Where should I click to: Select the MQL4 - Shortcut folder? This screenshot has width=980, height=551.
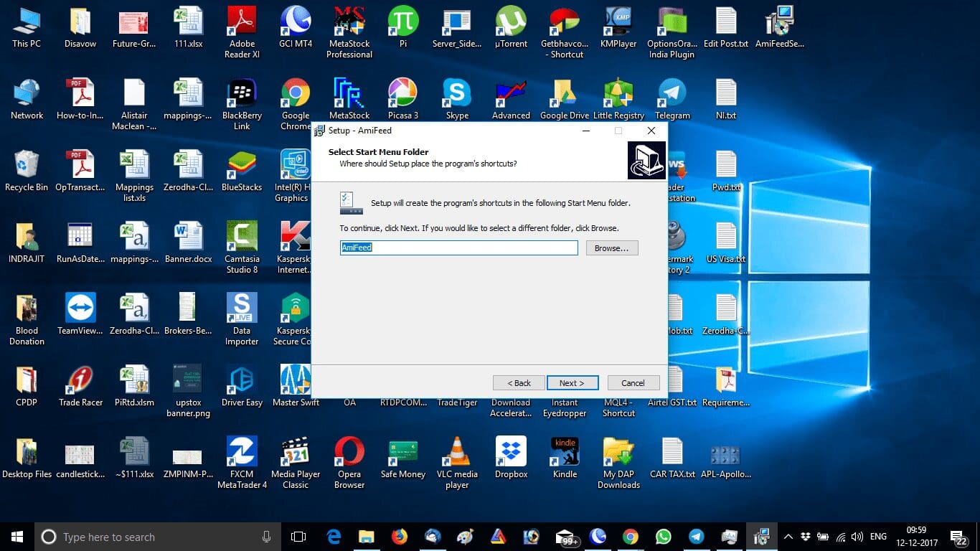pyautogui.click(x=618, y=408)
